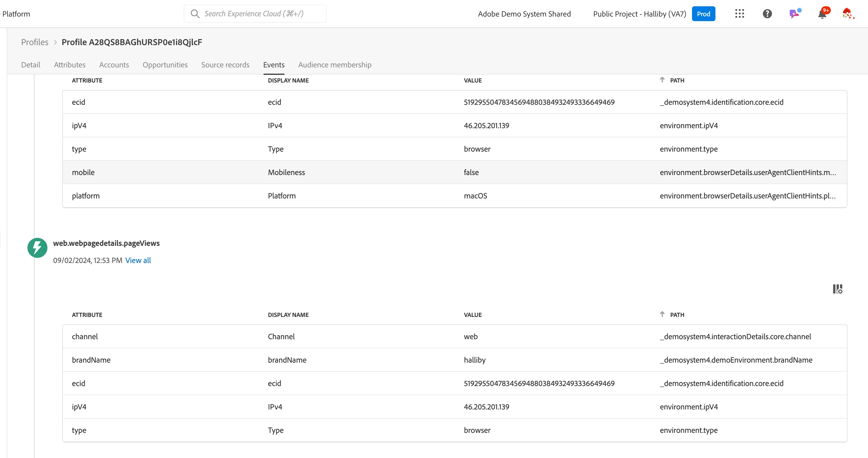Click the Prod sandbox badge
This screenshot has width=868, height=458.
coord(703,14)
